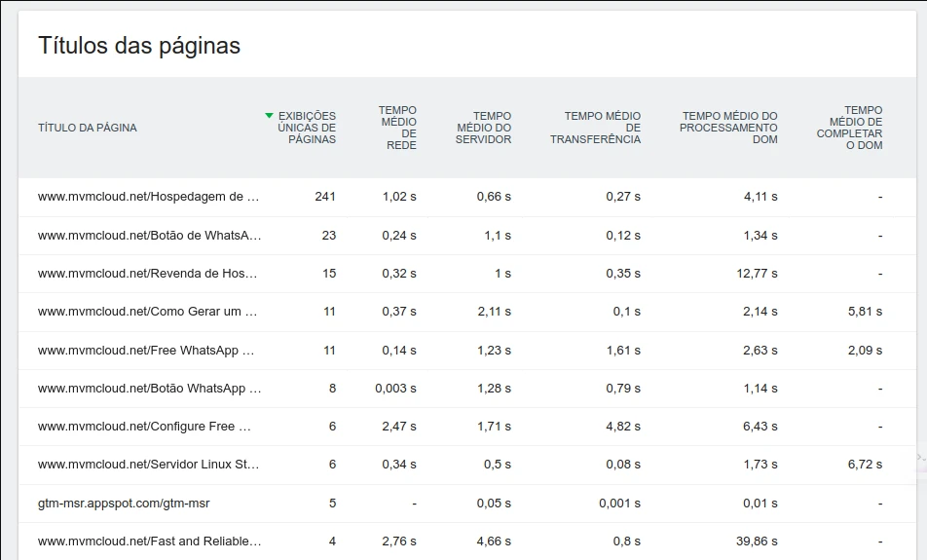Sort by Tempo Médio de Transferência column

pos(595,128)
